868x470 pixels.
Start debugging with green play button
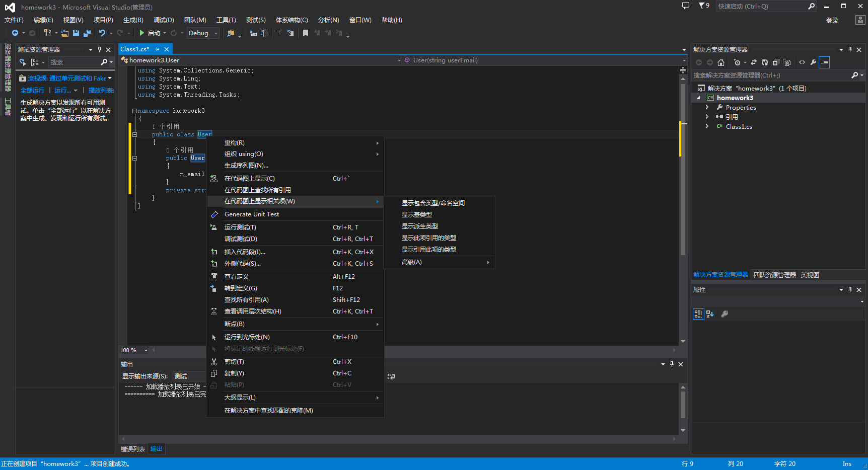pos(142,33)
